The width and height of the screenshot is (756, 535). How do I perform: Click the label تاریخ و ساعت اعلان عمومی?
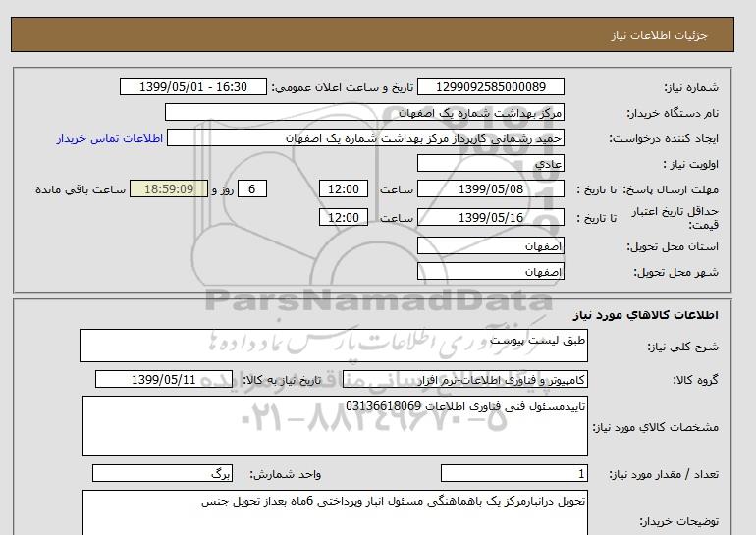coord(343,87)
